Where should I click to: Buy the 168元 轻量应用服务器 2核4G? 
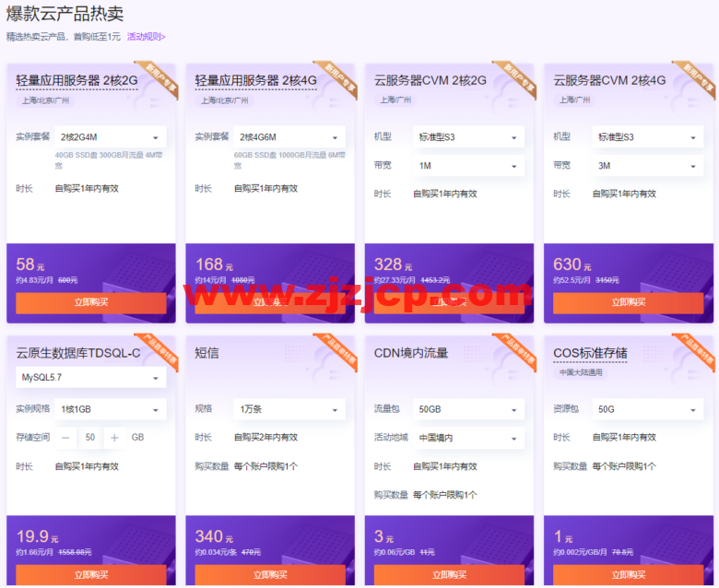[270, 303]
